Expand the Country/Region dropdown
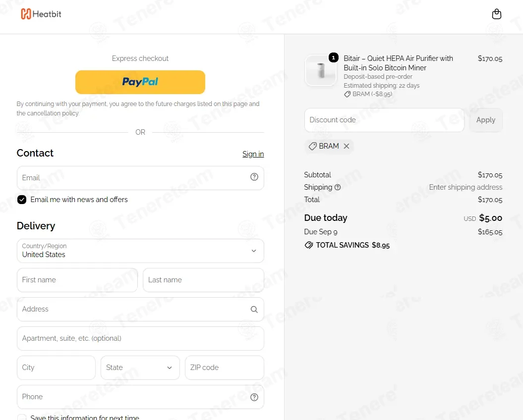This screenshot has width=523, height=420. (140, 251)
